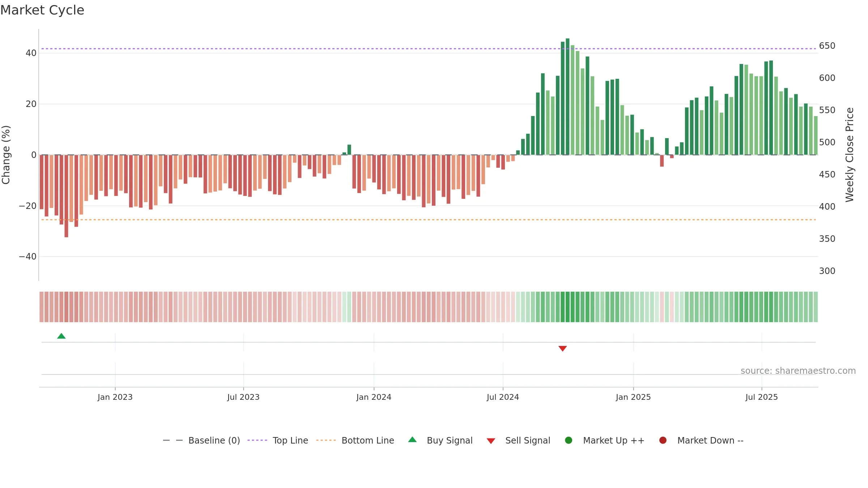
Task: Click the green Buy Signal triangle marker
Action: point(61,336)
